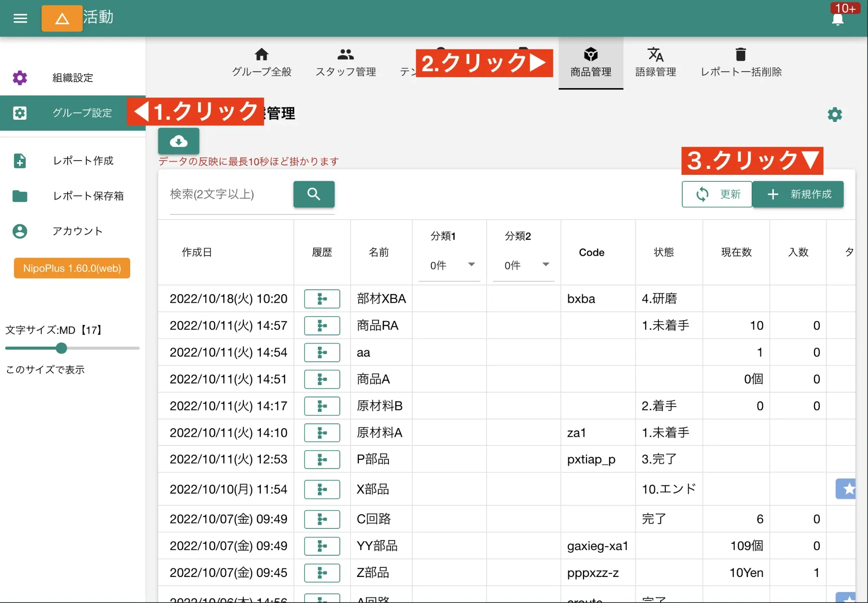Click the 更新 refresh button
The image size is (868, 603).
pyautogui.click(x=717, y=194)
